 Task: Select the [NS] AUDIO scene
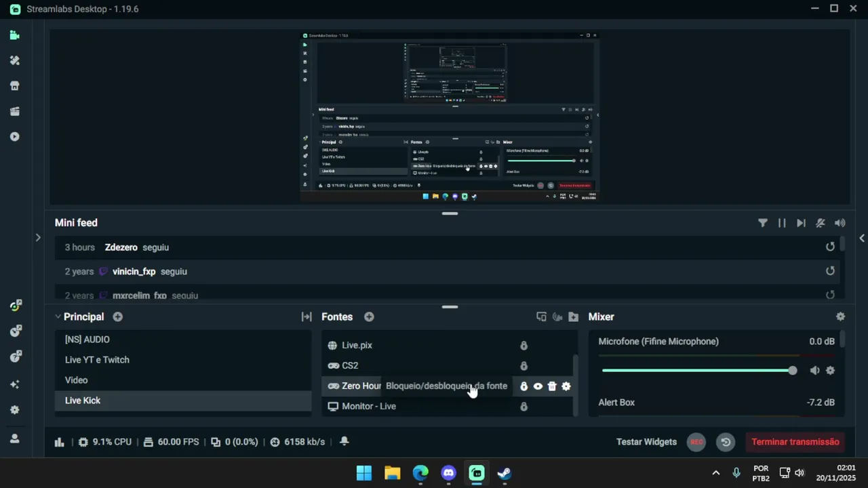(183, 340)
